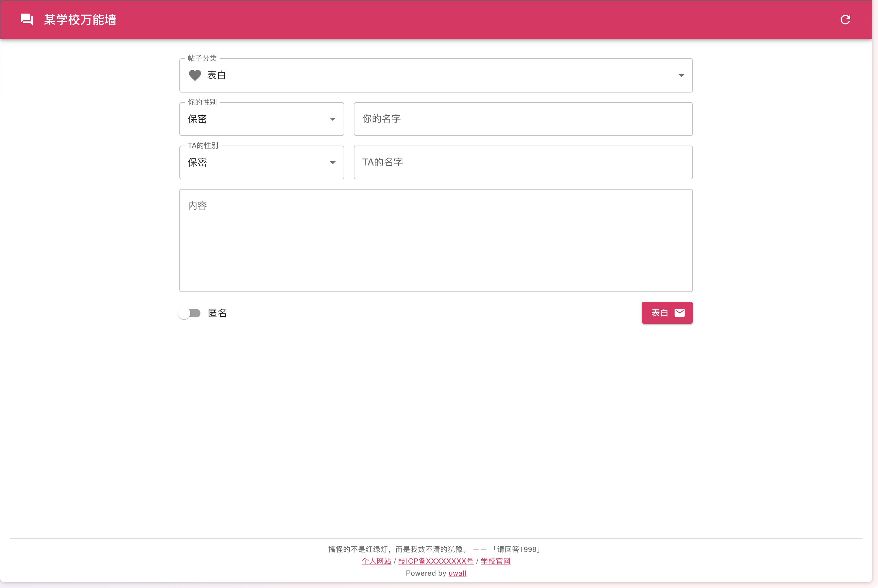Click the 匿名 switch label text
Viewport: 878px width, 588px height.
(217, 313)
